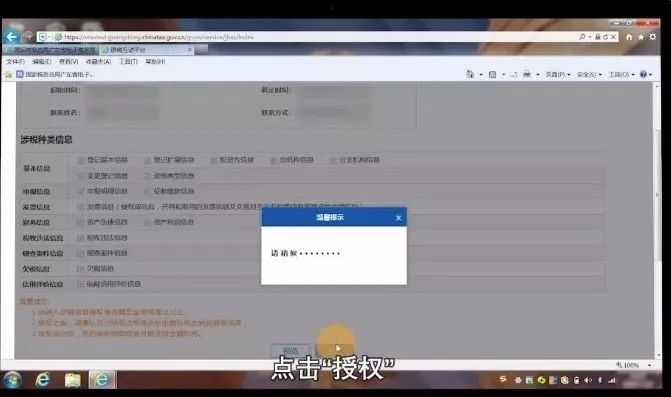Screen dimensions: 671x397
Task: Expand the help icon dropdown arrow
Action: [x=650, y=74]
